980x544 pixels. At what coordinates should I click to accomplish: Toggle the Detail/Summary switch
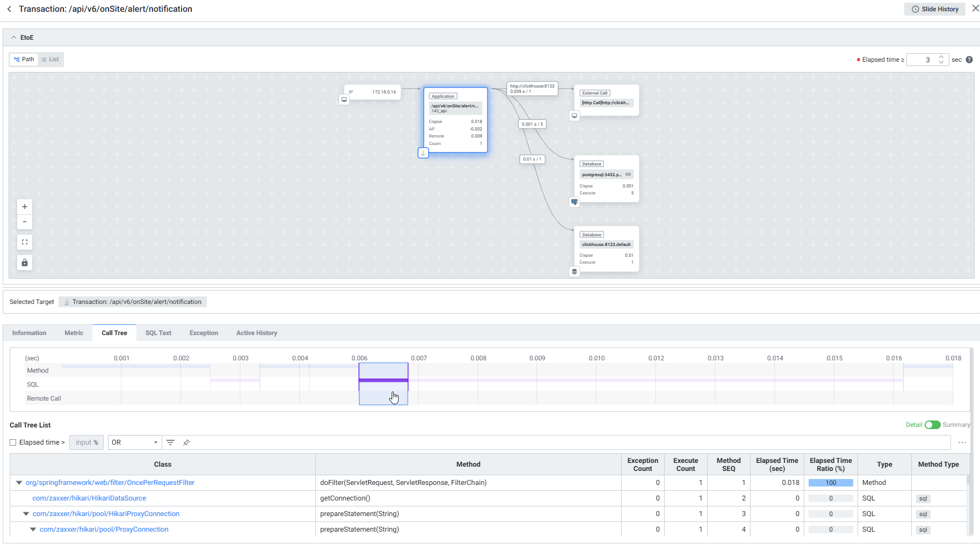932,425
